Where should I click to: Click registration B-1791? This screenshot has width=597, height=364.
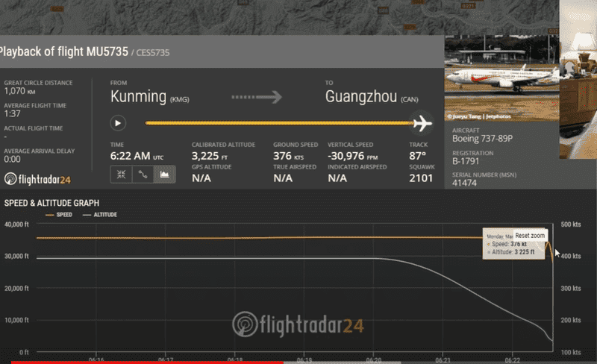point(466,161)
